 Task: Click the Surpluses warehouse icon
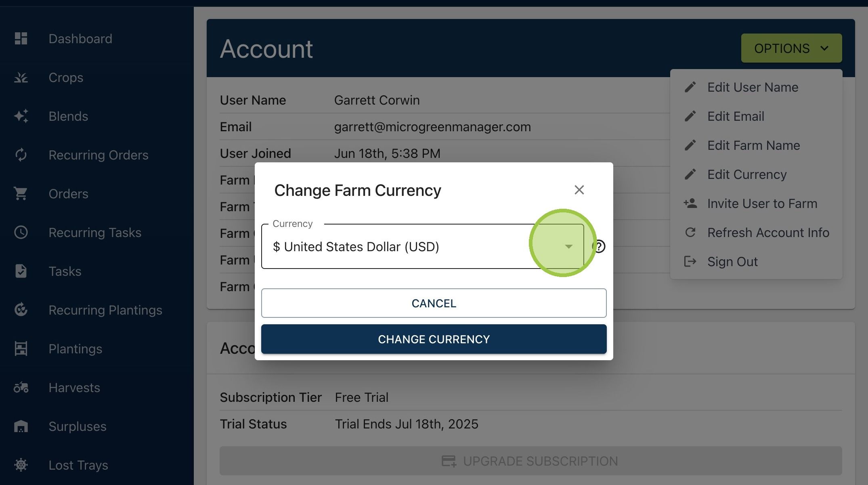21,426
